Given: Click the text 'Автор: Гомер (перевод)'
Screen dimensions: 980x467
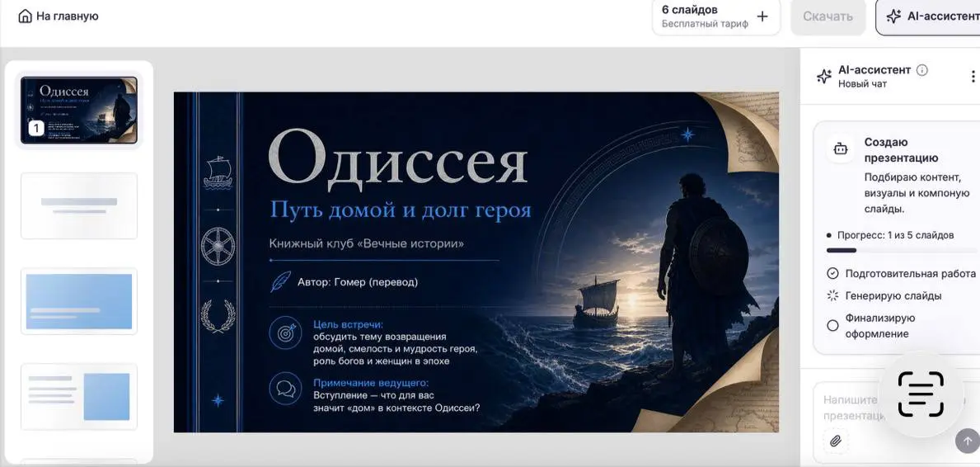Looking at the screenshot, I should click(x=358, y=281).
